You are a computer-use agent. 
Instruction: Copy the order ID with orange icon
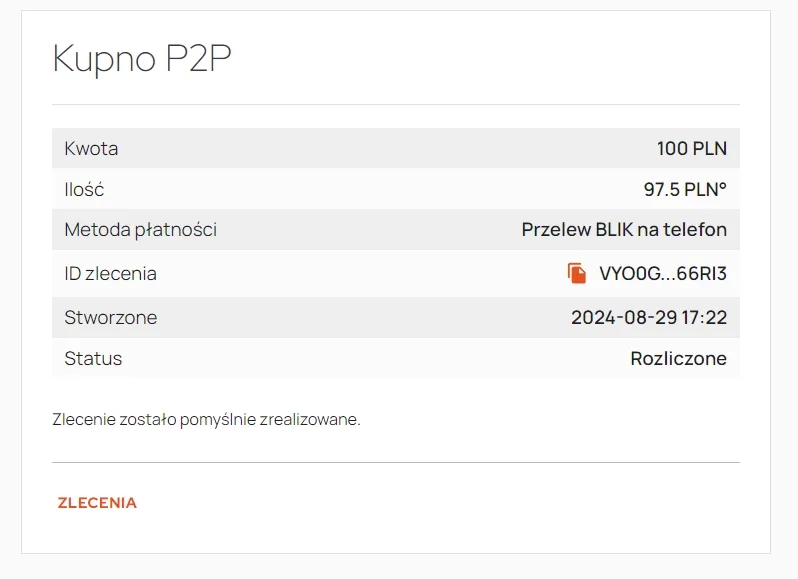click(x=577, y=273)
